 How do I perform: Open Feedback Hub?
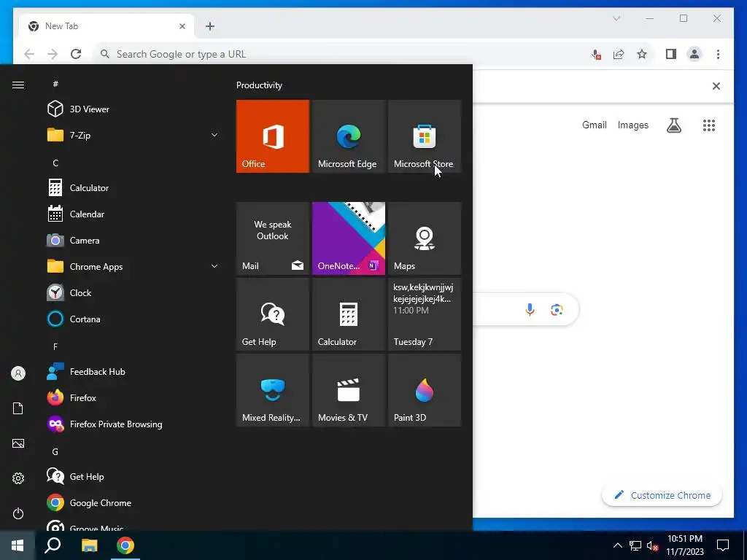(x=133, y=371)
